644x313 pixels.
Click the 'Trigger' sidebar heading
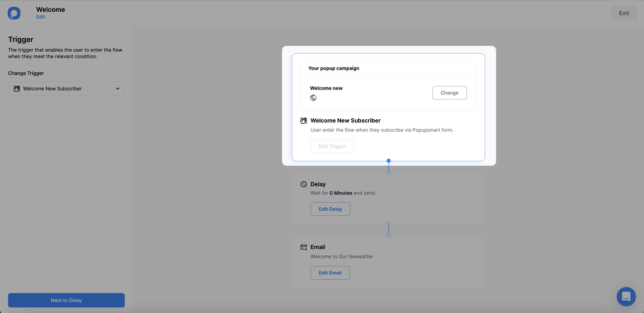21,39
